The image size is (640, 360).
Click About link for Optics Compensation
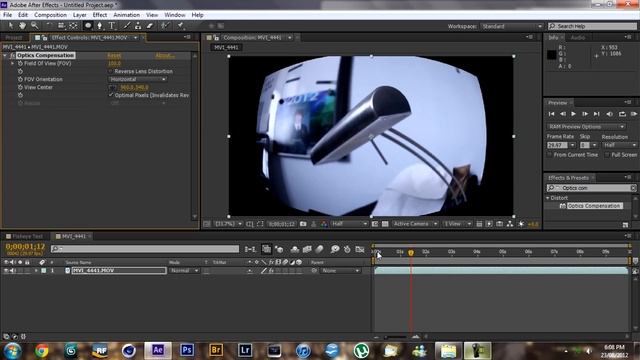(x=165, y=55)
